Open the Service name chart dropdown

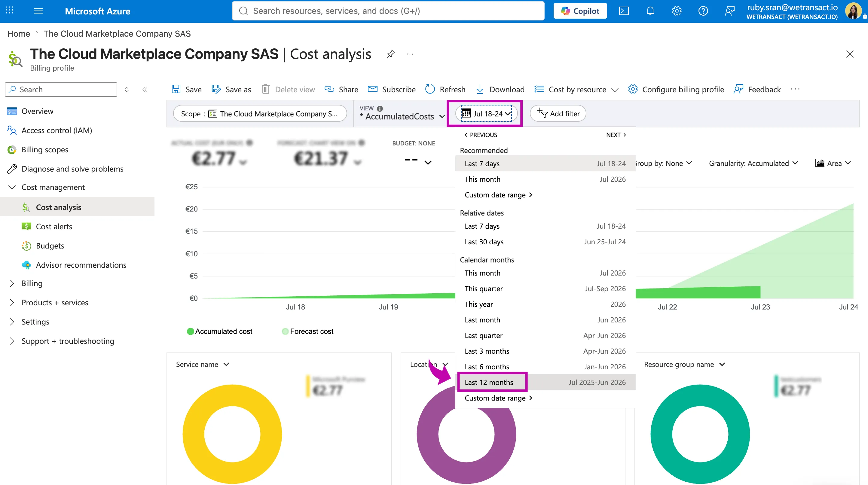pos(203,364)
